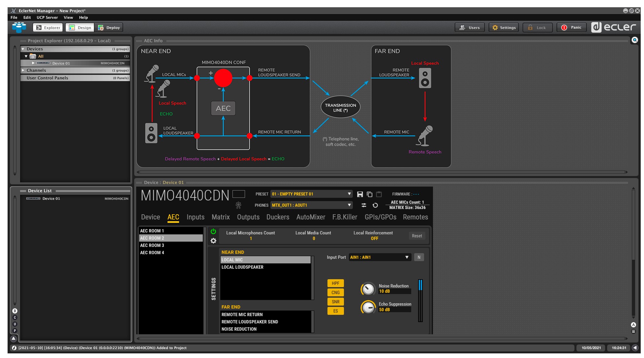Switch to the Duckers tab
The width and height of the screenshot is (644, 358).
pos(278,217)
